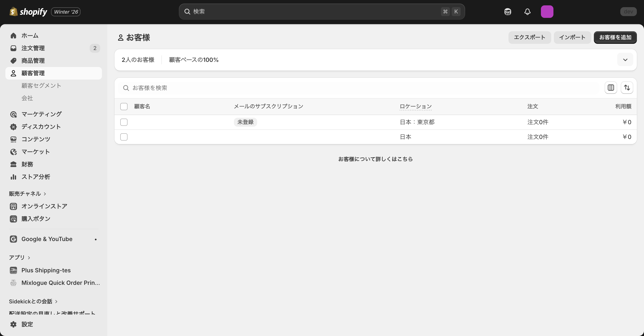Open the お客様について詳しくはこちら link
Screen dimensions: 644x336
pyautogui.click(x=375, y=159)
